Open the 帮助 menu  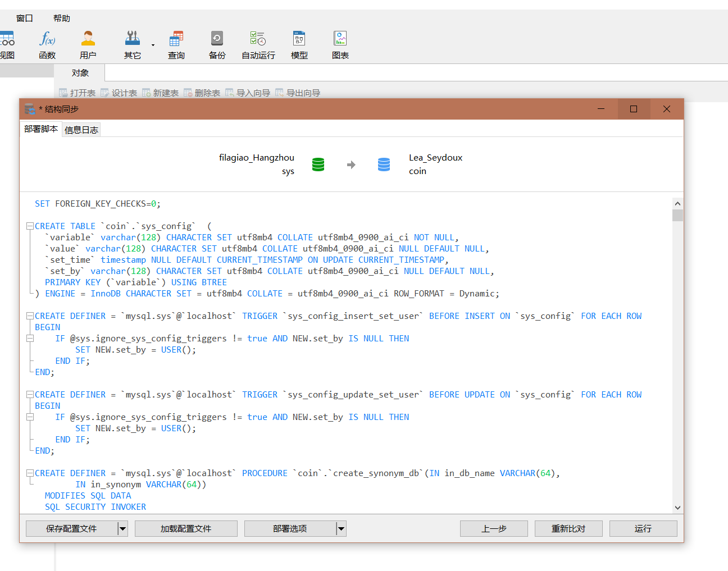tap(62, 18)
